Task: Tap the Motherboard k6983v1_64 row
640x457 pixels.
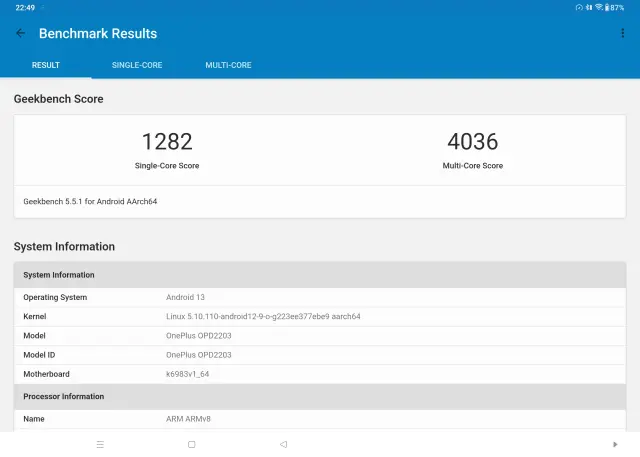Action: [319, 374]
